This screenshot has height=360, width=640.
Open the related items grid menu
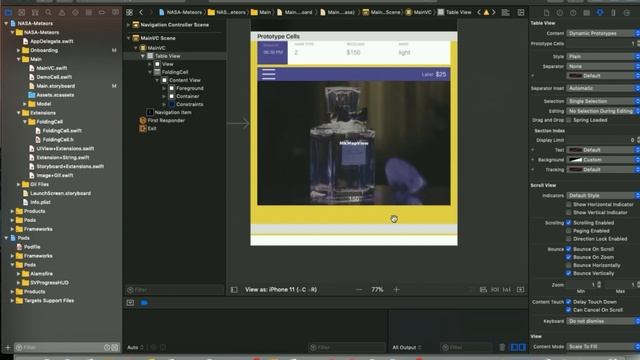tap(129, 12)
